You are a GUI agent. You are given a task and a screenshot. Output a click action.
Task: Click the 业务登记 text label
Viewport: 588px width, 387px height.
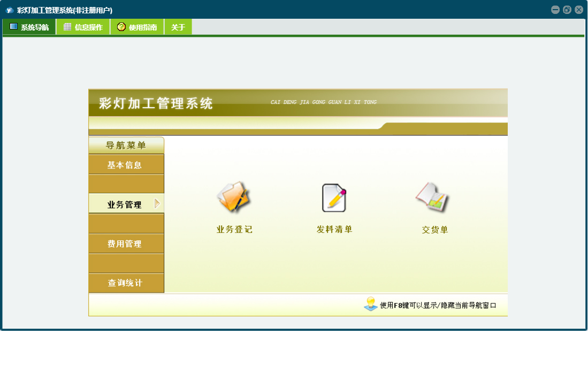point(234,230)
